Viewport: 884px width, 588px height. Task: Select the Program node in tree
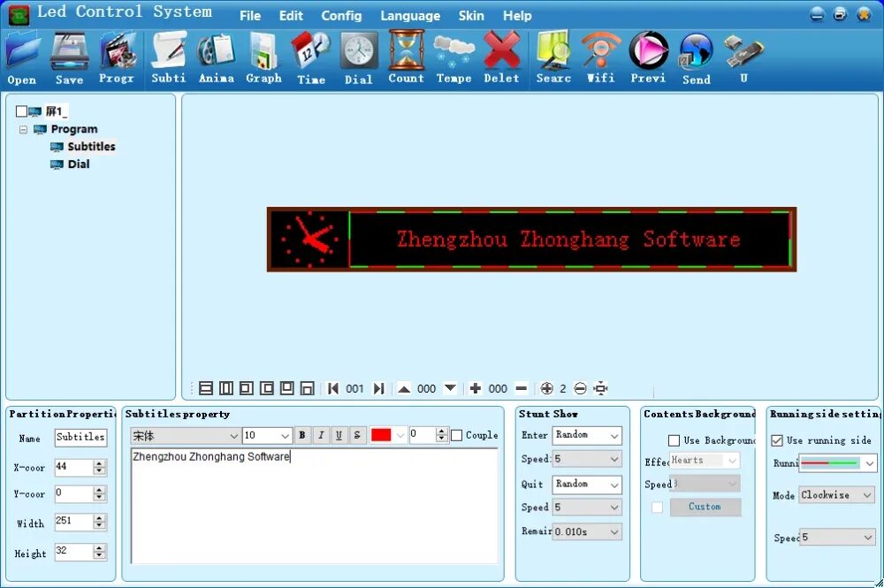(74, 129)
